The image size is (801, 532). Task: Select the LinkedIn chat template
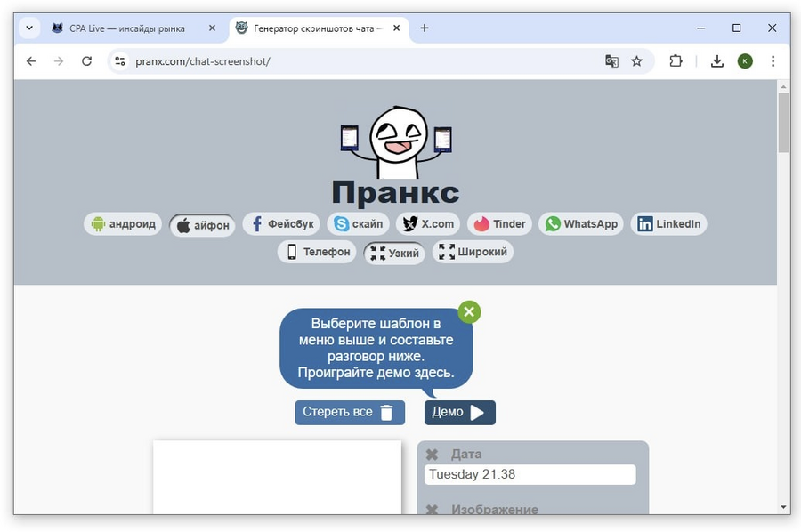668,223
